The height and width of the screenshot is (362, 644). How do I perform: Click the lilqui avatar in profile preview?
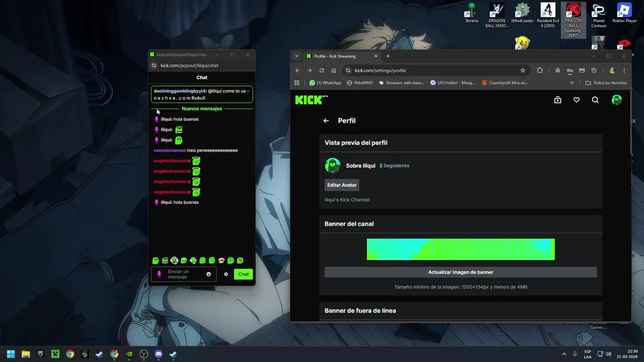tap(333, 165)
